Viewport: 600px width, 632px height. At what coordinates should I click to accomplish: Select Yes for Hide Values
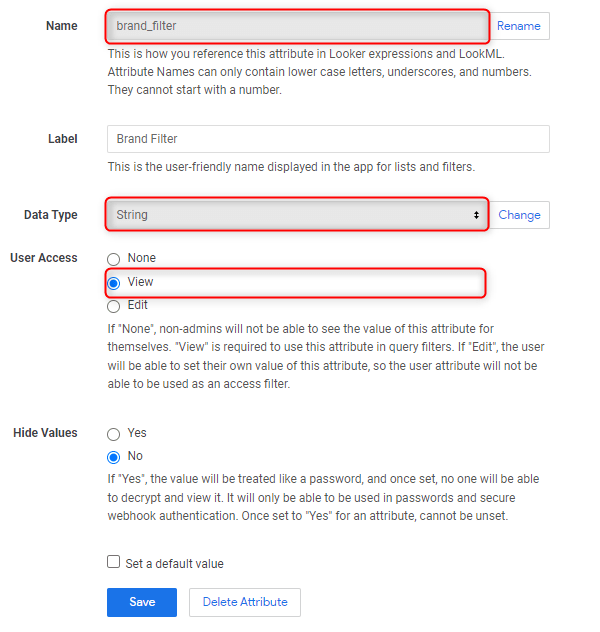[x=114, y=434]
